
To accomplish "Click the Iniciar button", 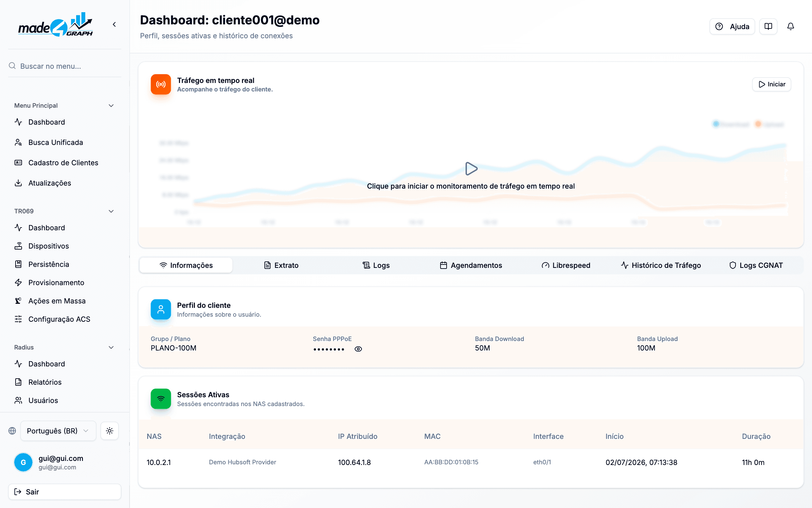I will pyautogui.click(x=771, y=84).
